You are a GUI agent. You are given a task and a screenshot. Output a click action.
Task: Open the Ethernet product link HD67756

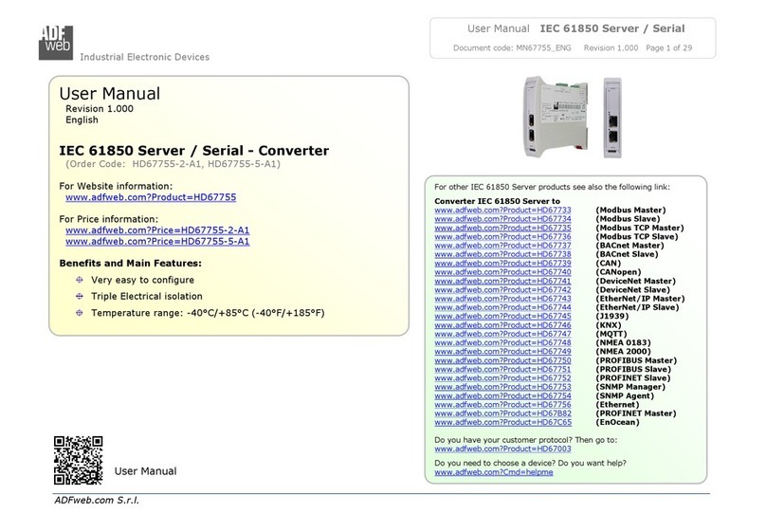pyautogui.click(x=502, y=405)
